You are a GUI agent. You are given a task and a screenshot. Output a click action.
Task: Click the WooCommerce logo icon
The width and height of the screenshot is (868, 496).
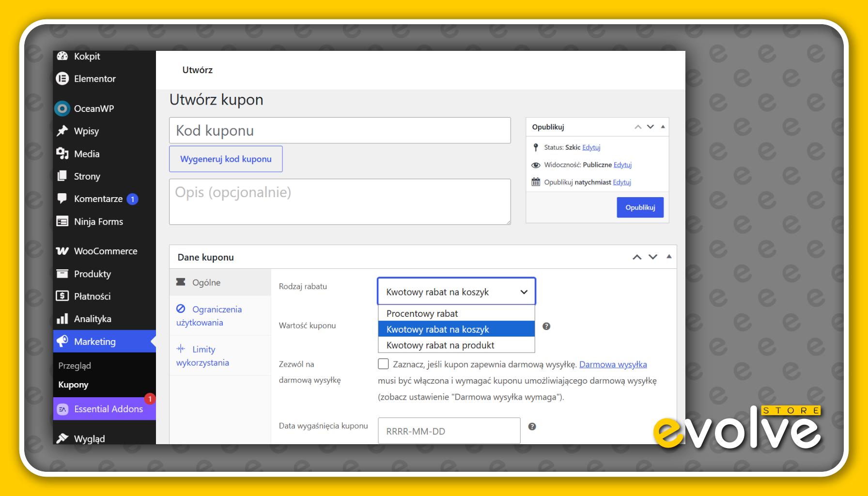[x=62, y=251]
